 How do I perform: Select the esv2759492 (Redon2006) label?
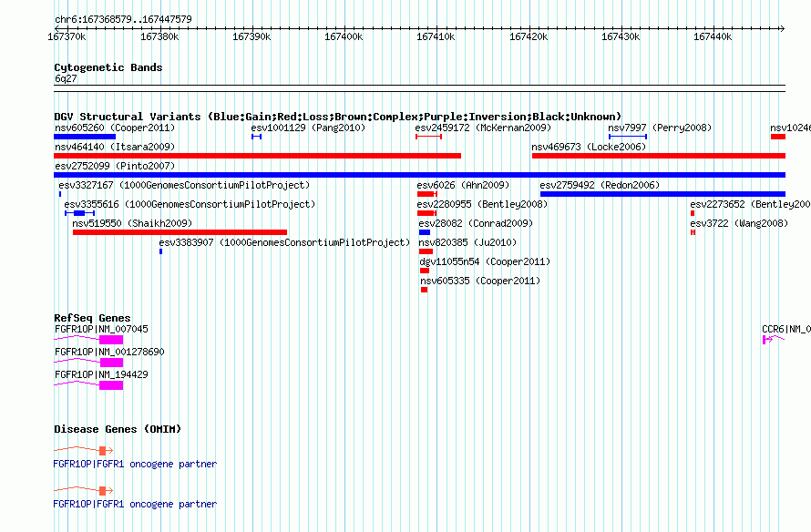600,185
